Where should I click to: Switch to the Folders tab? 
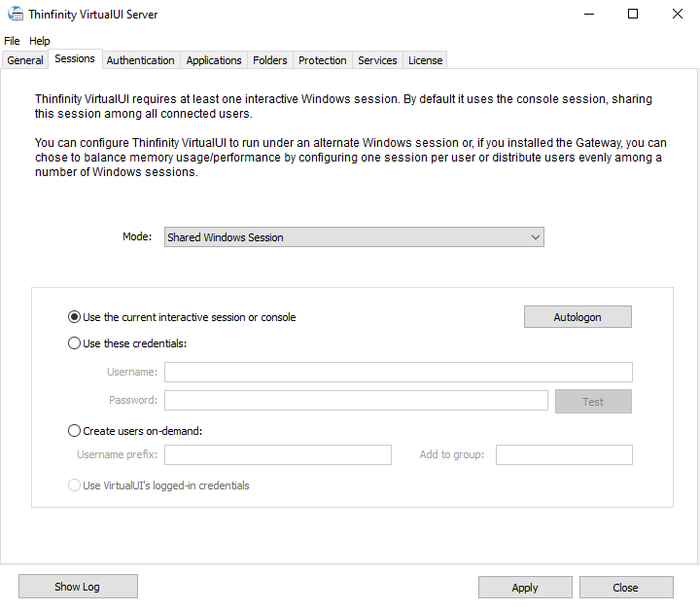(x=269, y=60)
